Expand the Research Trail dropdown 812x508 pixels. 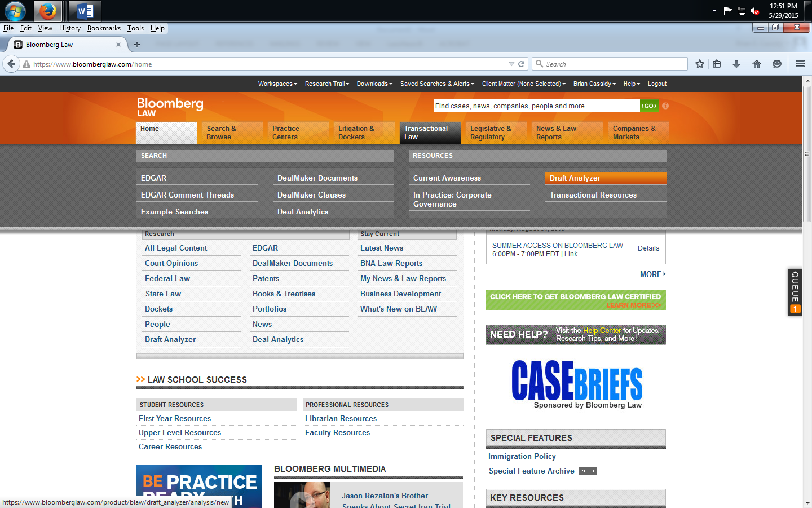pos(327,84)
